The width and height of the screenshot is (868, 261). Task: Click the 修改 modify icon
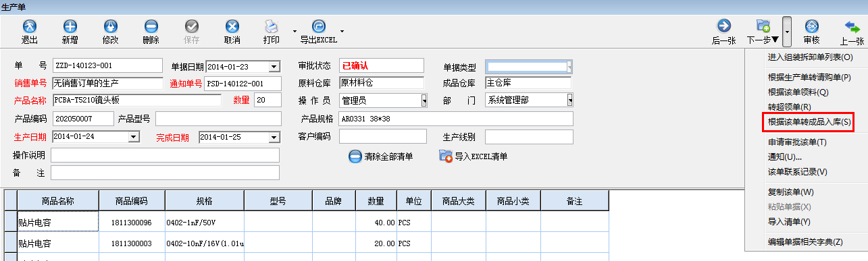coord(111,26)
